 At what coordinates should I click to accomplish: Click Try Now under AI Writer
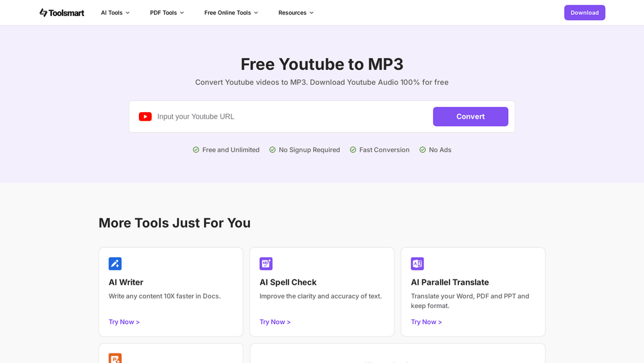pos(124,322)
